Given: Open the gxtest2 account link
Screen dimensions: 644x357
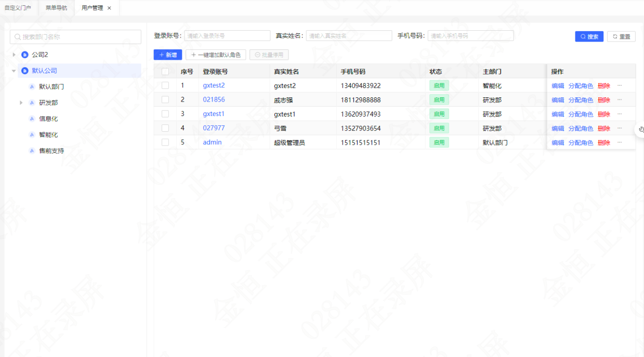Looking at the screenshot, I should [214, 85].
